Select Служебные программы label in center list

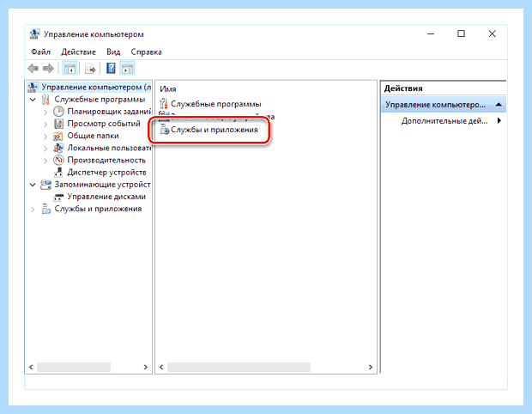(216, 104)
